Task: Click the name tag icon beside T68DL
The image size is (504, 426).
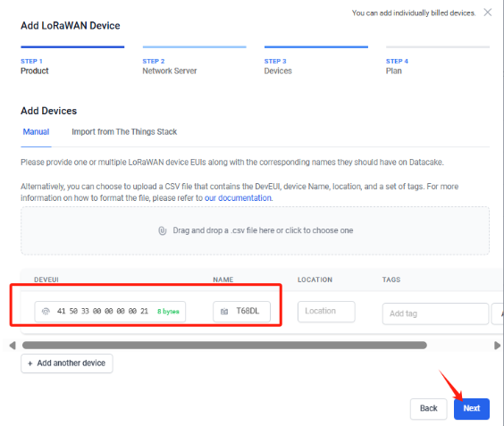Action: (x=224, y=312)
